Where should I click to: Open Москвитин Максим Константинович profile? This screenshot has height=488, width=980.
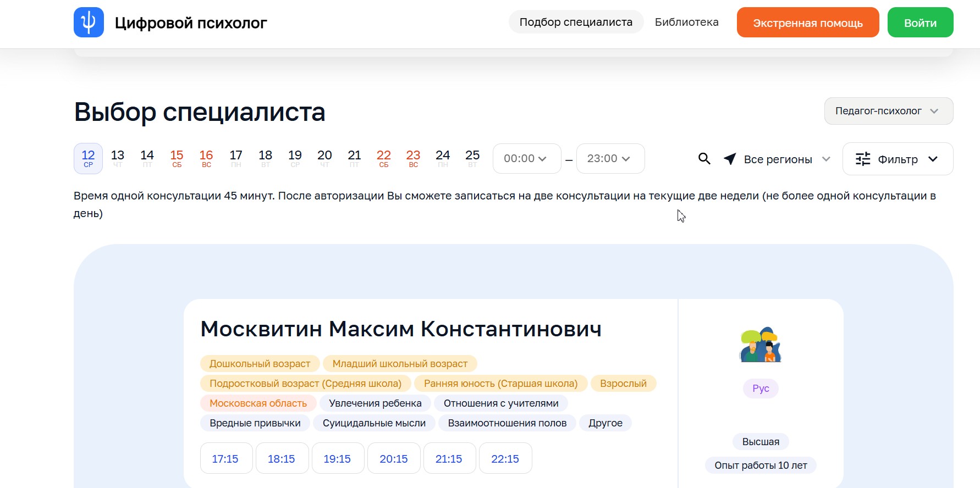coord(401,329)
